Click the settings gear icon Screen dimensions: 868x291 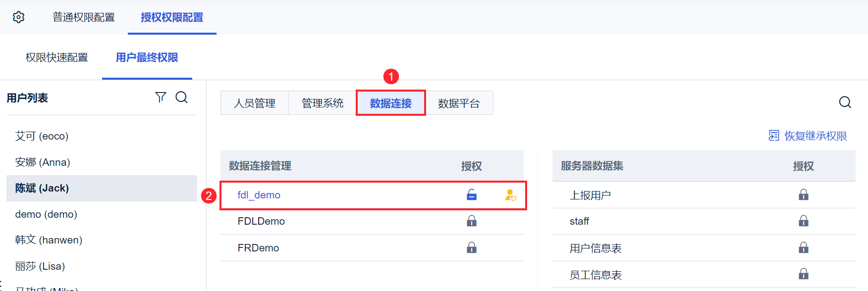[18, 17]
